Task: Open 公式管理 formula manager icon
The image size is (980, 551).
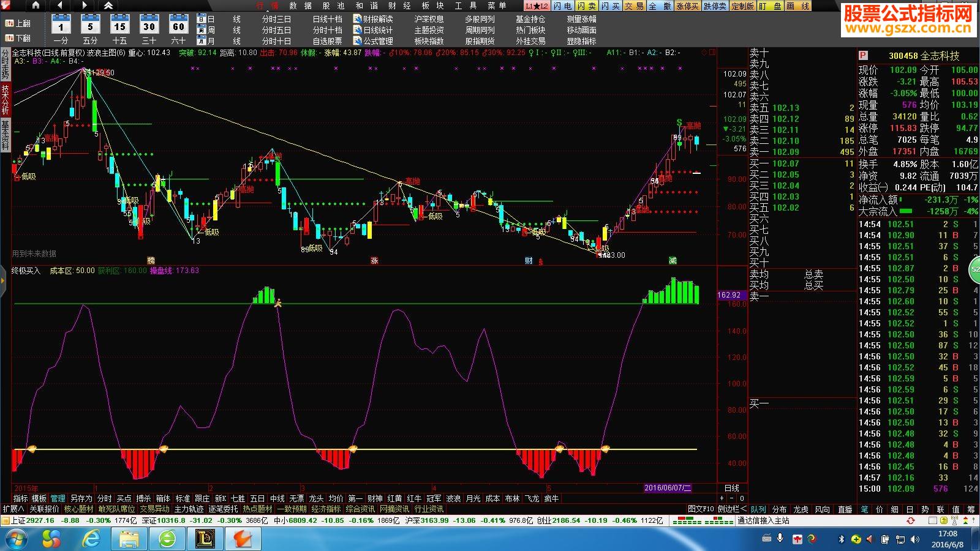Action: tap(358, 41)
